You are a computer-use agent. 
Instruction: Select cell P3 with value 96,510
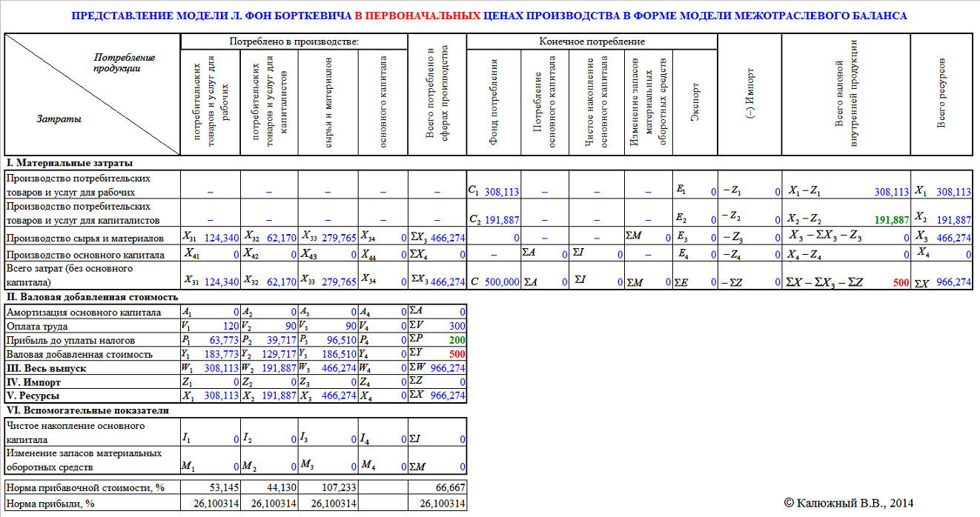[x=328, y=340]
